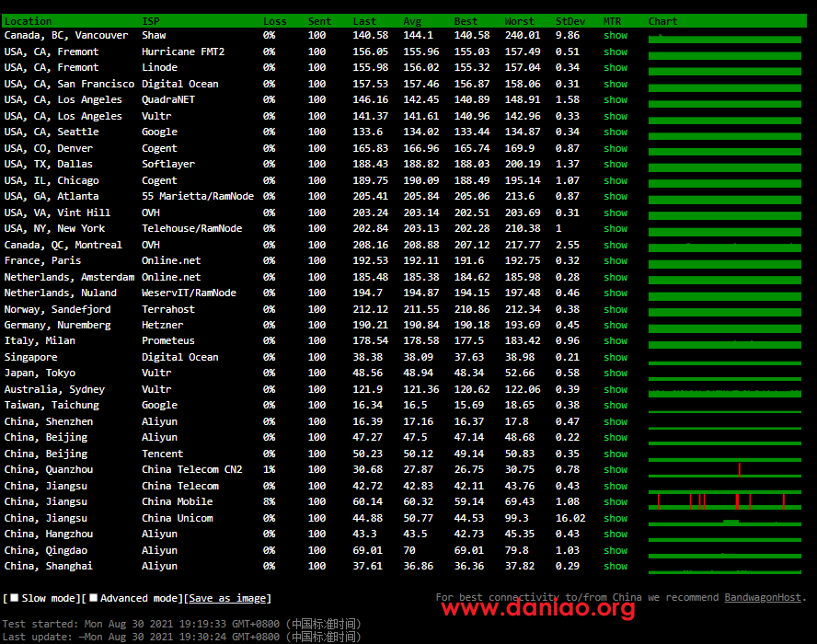Click the "Softlayer" ISP cell
Screen dimensions: 817x644
[x=168, y=164]
